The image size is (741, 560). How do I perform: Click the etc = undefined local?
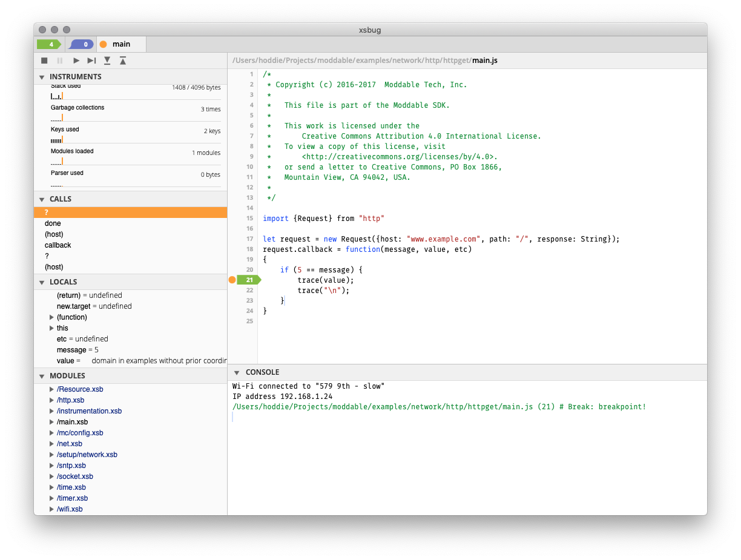tap(82, 339)
